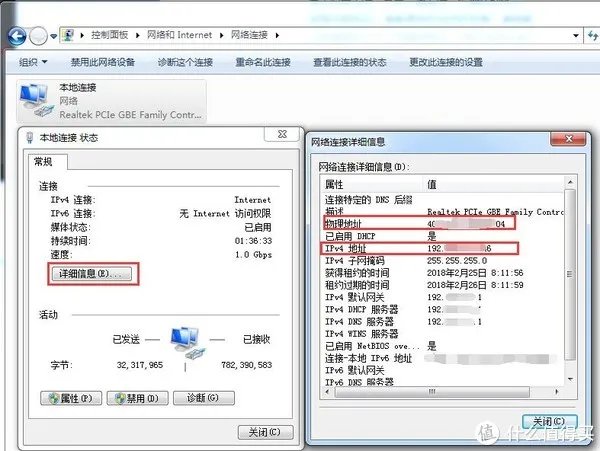Screen dimensions: 600x451
Task: Click the horizontal scrollbar right arrow
Action: [557, 392]
